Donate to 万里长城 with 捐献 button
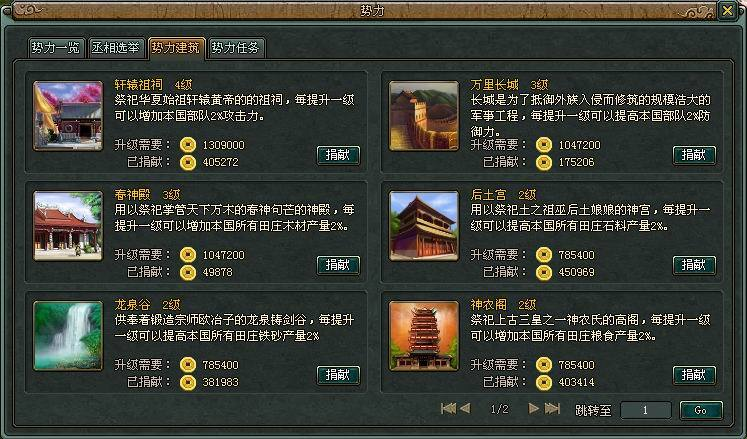747x439 pixels. tap(694, 155)
